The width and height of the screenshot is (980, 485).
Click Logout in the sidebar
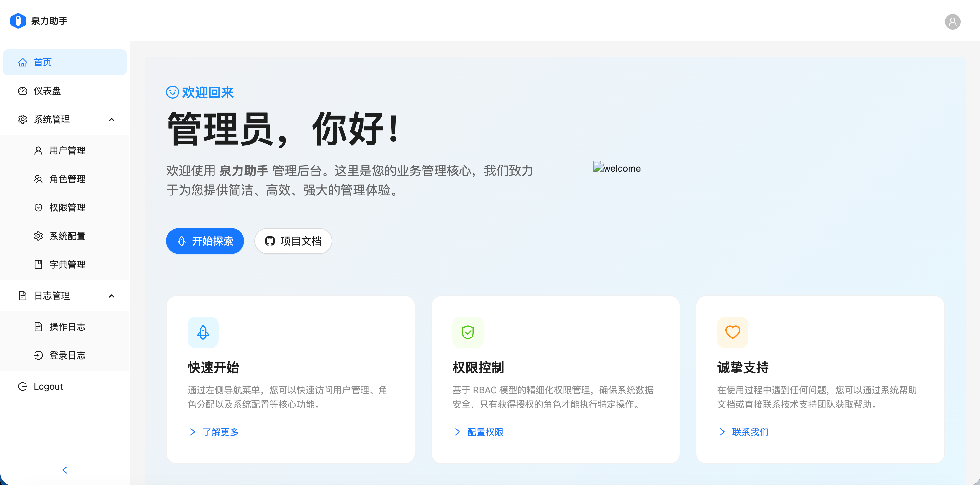tap(48, 386)
